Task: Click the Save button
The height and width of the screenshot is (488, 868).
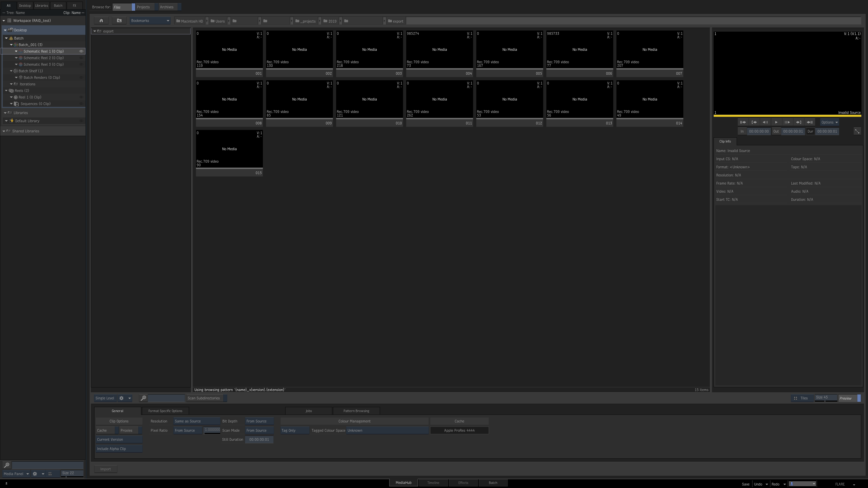Action: point(745,484)
